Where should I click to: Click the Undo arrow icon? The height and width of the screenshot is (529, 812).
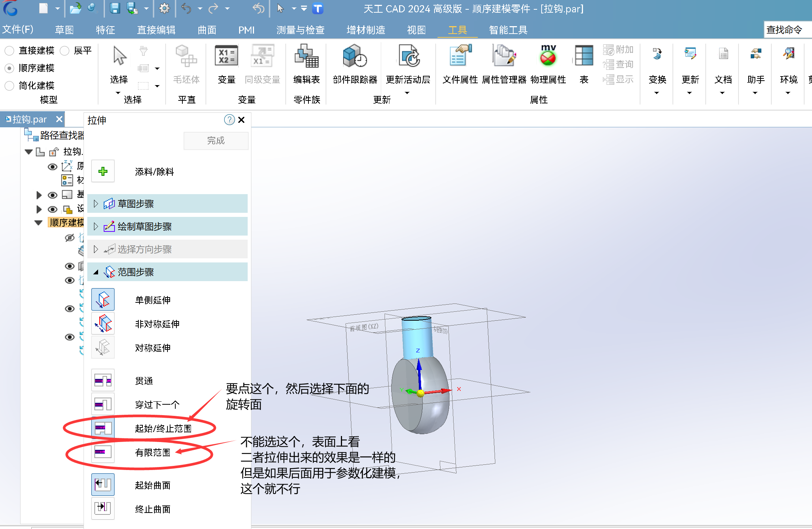[x=186, y=8]
